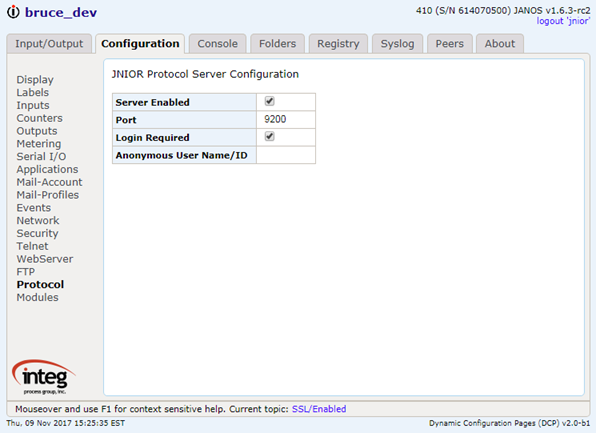This screenshot has width=596, height=433.
Task: Open the Console tab
Action: pos(217,44)
